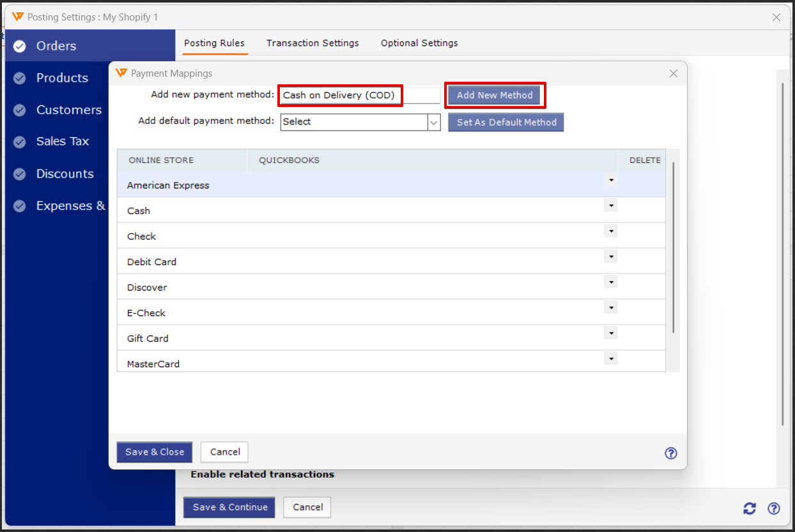Screen dimensions: 795x532
Task: Expand QuickBooks dropdown for American Express
Action: point(612,181)
